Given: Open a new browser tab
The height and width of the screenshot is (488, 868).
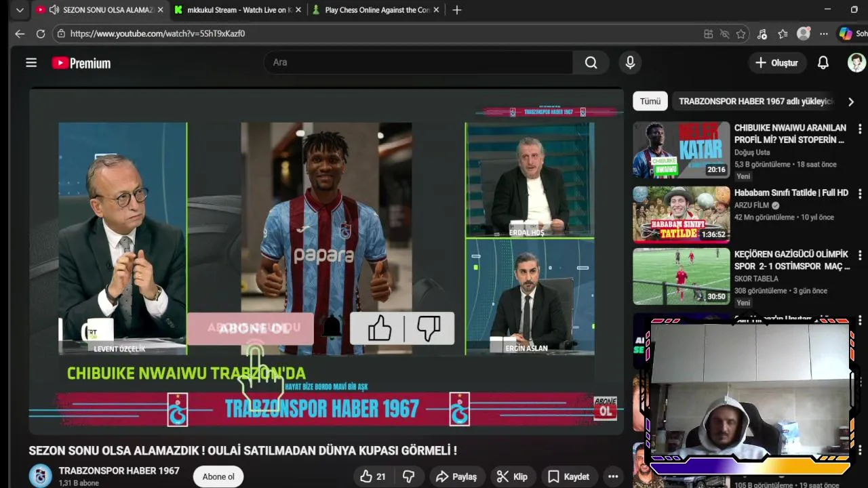Looking at the screenshot, I should tap(457, 10).
